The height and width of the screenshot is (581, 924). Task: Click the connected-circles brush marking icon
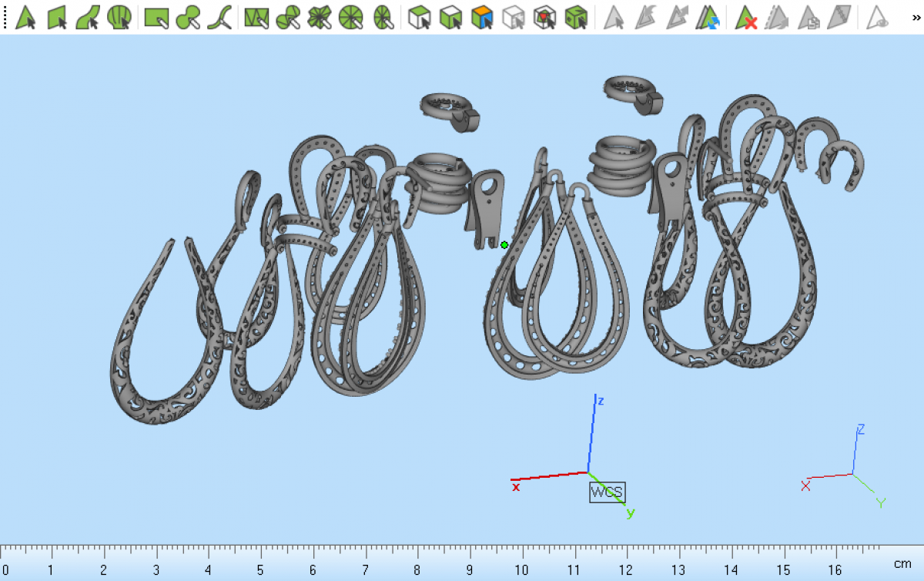point(188,17)
